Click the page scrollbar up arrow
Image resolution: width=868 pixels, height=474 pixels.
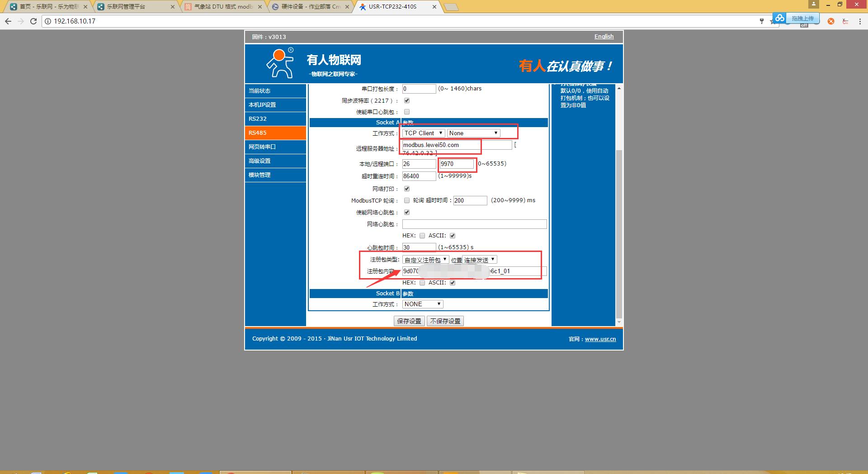[619, 88]
